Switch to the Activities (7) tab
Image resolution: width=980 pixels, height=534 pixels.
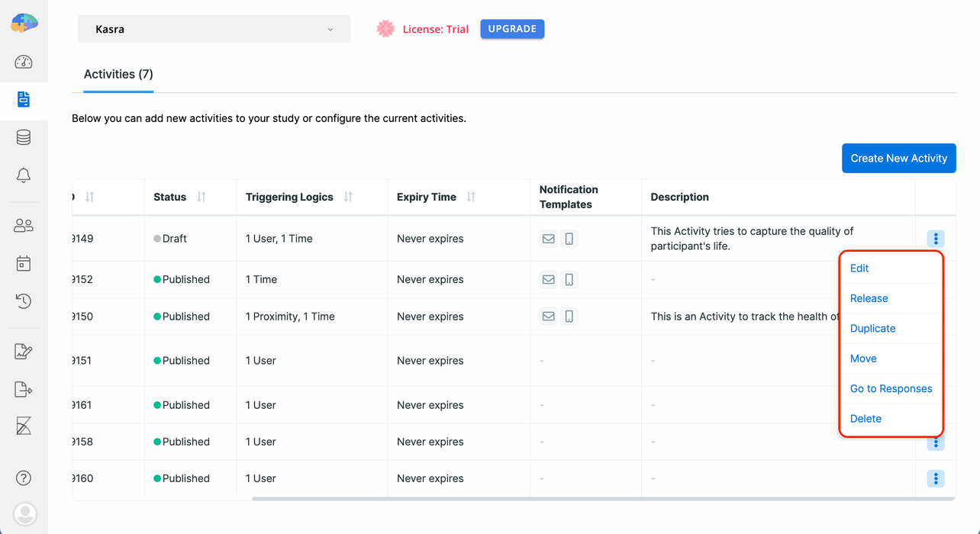(x=118, y=74)
